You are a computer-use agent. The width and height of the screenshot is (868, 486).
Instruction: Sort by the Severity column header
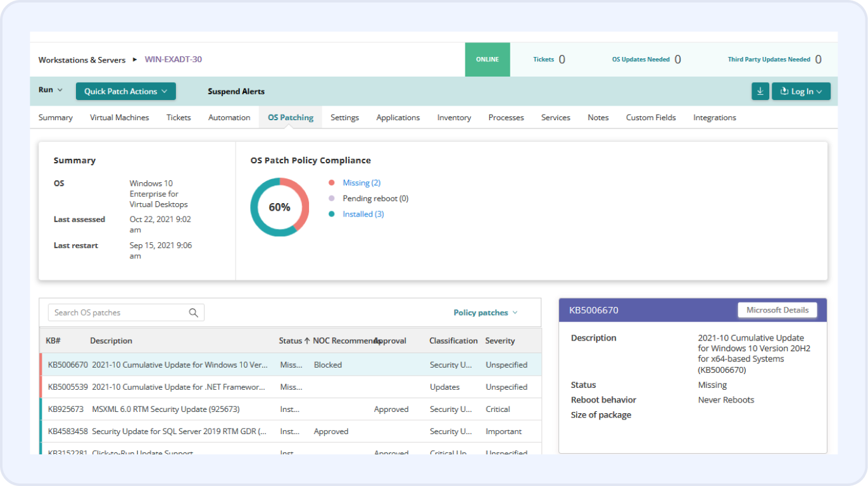tap(500, 340)
